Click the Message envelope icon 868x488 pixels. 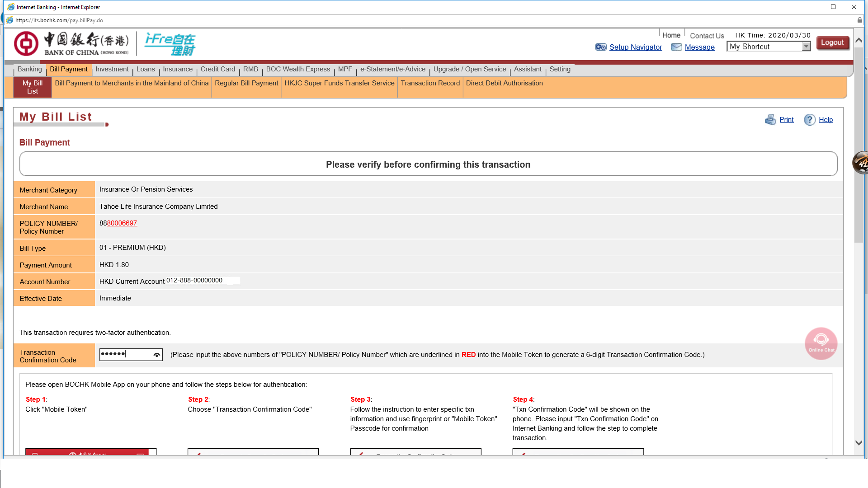tap(676, 47)
